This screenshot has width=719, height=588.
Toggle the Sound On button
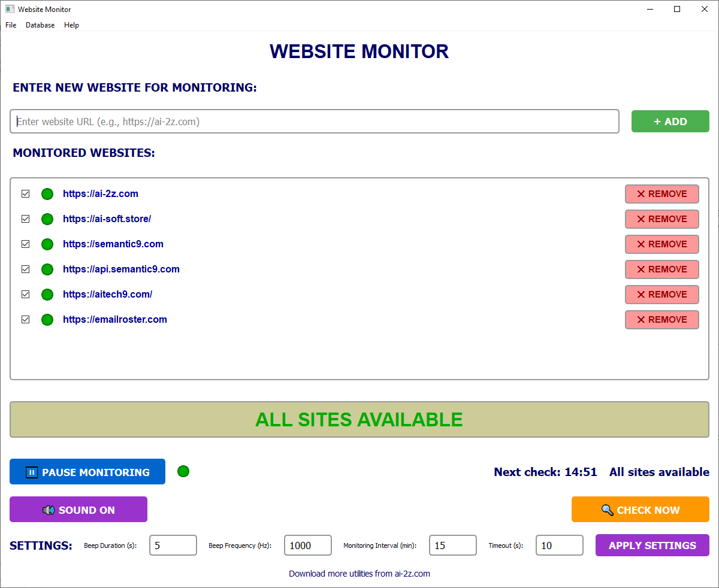pyautogui.click(x=78, y=510)
